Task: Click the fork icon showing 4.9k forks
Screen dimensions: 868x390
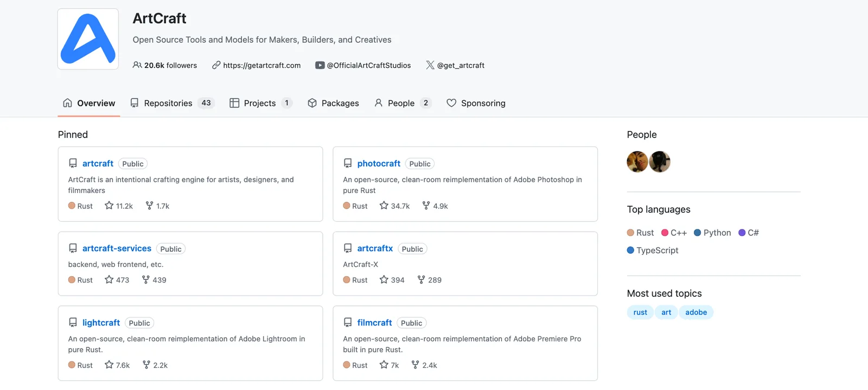Action: pos(426,206)
